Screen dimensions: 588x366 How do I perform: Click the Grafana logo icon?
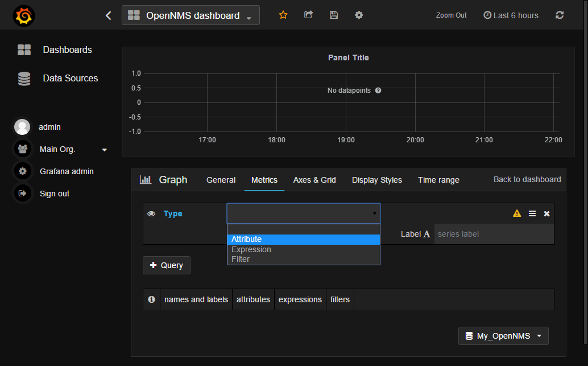click(x=24, y=16)
